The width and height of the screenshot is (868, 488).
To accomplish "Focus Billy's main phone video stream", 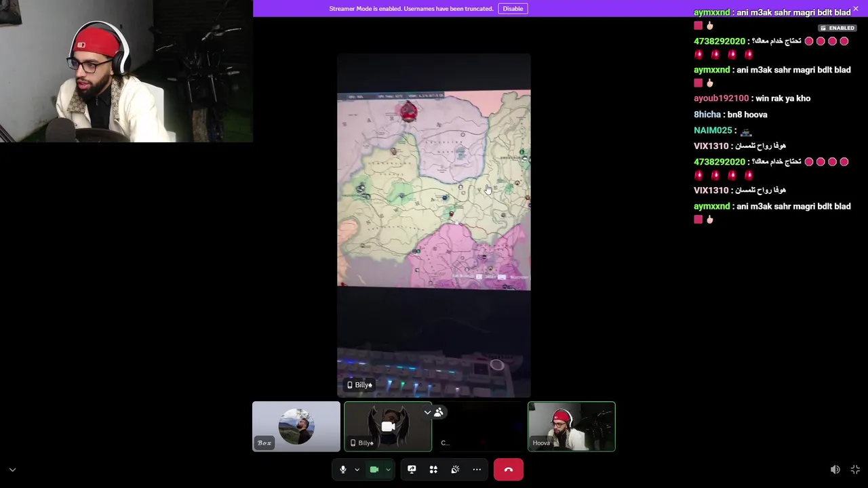I will 434,226.
